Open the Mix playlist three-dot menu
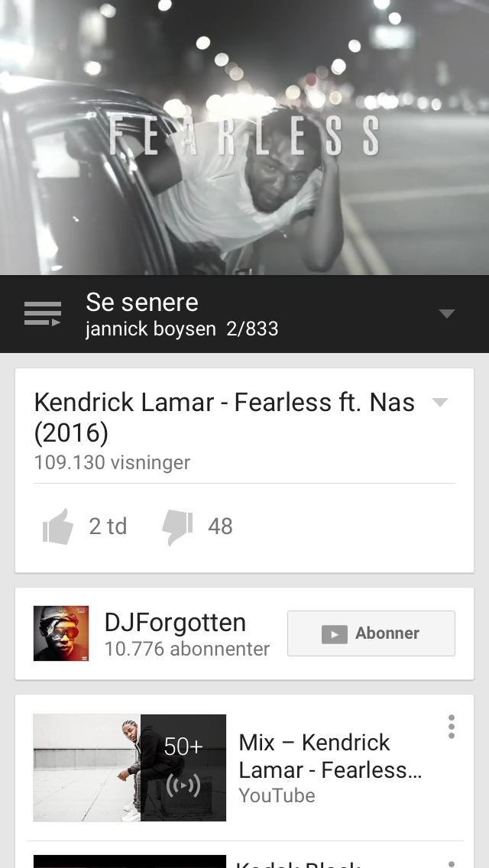Image resolution: width=489 pixels, height=868 pixels. pyautogui.click(x=452, y=727)
